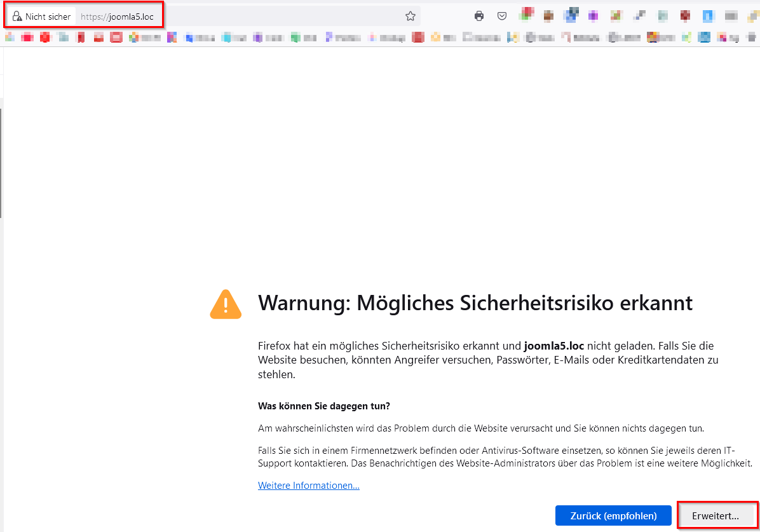Click the gray extension icon near the toolbar's right end
The image size is (760, 532).
click(731, 16)
